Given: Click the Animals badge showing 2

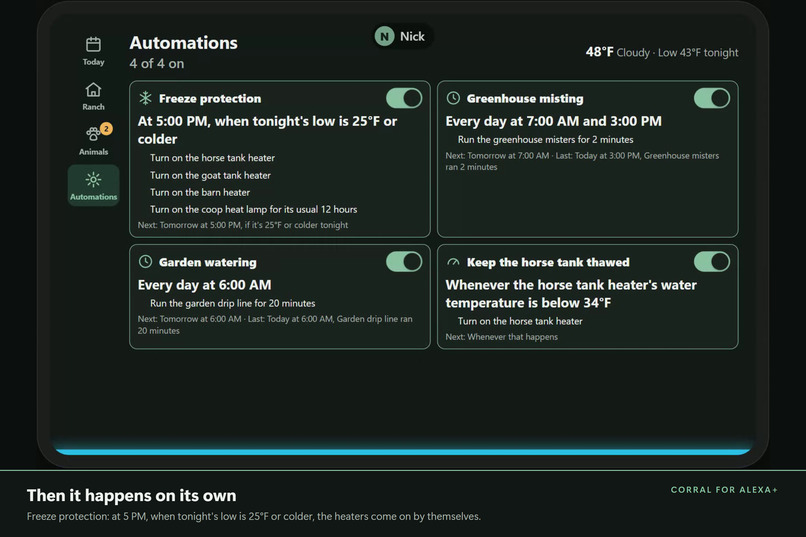Looking at the screenshot, I should pyautogui.click(x=106, y=128).
